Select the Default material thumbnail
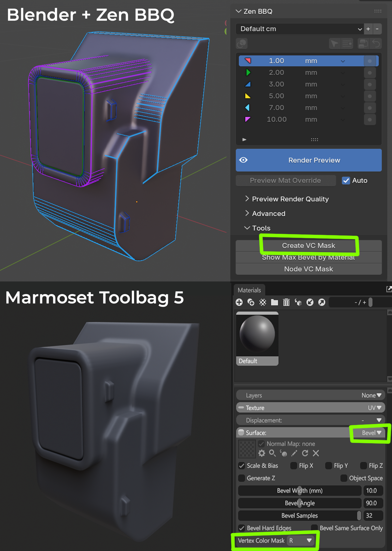 (x=257, y=338)
